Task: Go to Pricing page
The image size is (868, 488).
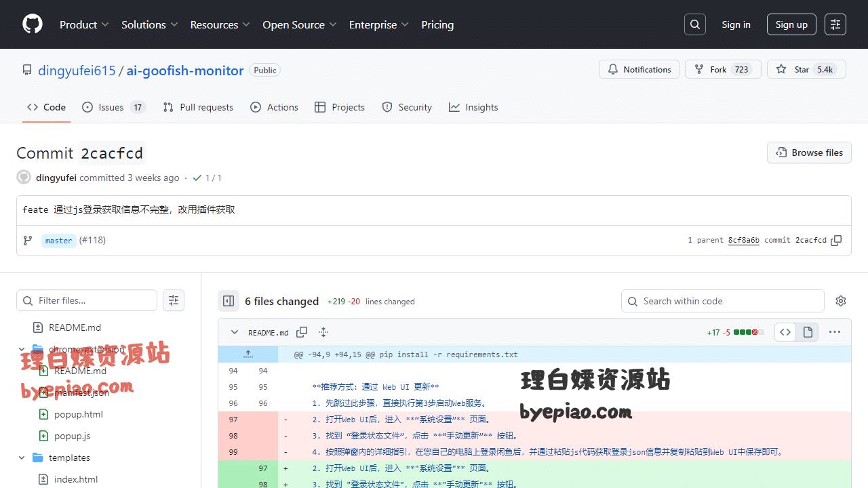Action: [437, 24]
